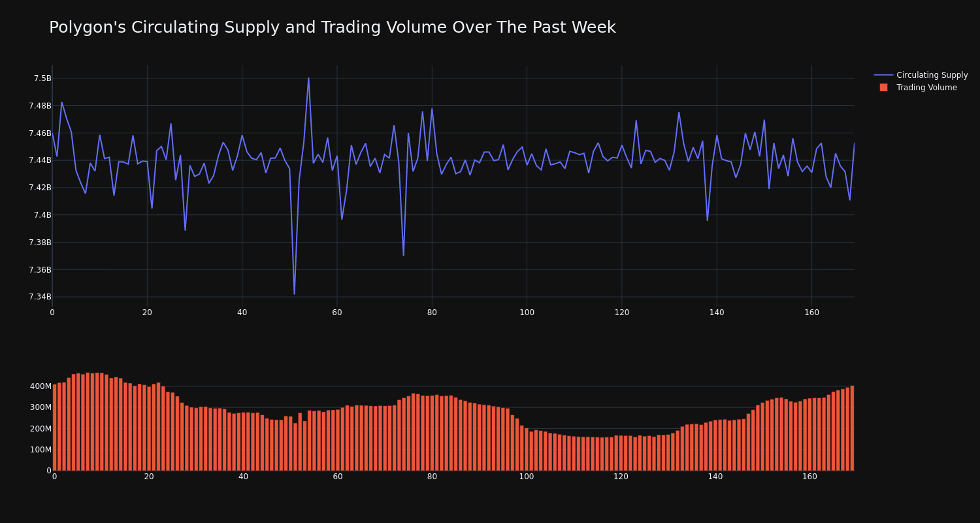Click the 100M volume axis label

[x=40, y=450]
